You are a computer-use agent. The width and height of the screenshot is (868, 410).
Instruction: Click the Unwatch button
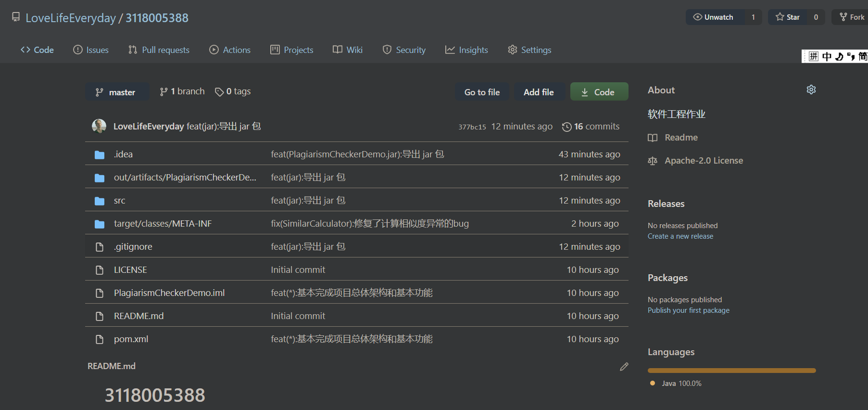pos(715,17)
